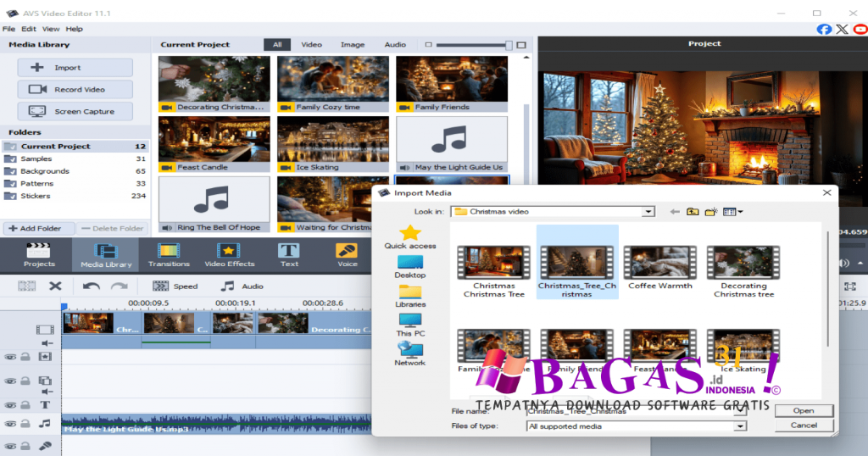This screenshot has width=868, height=456.
Task: Expand the Files of type dropdown
Action: (739, 426)
